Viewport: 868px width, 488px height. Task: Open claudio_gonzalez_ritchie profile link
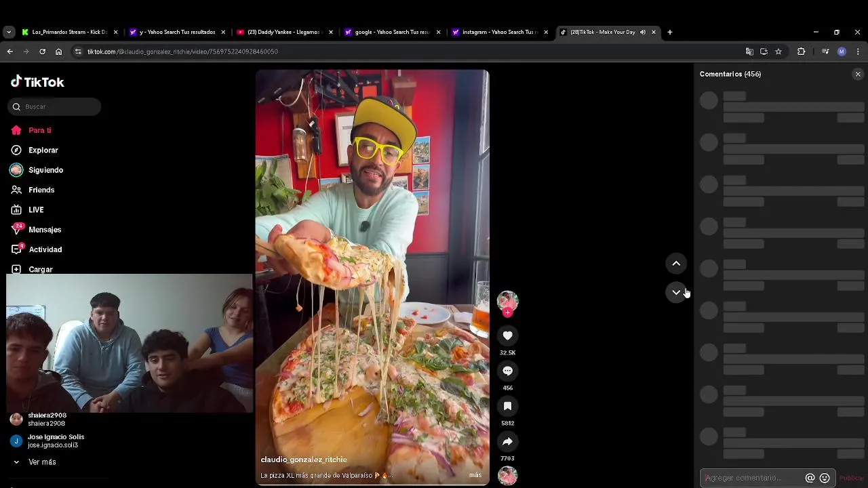(304, 460)
